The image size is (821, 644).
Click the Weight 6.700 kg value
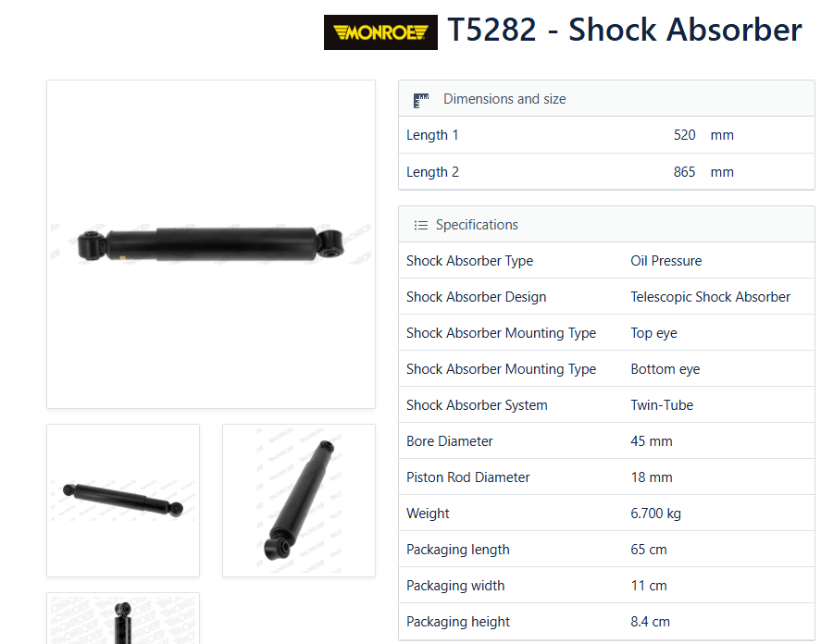click(655, 514)
